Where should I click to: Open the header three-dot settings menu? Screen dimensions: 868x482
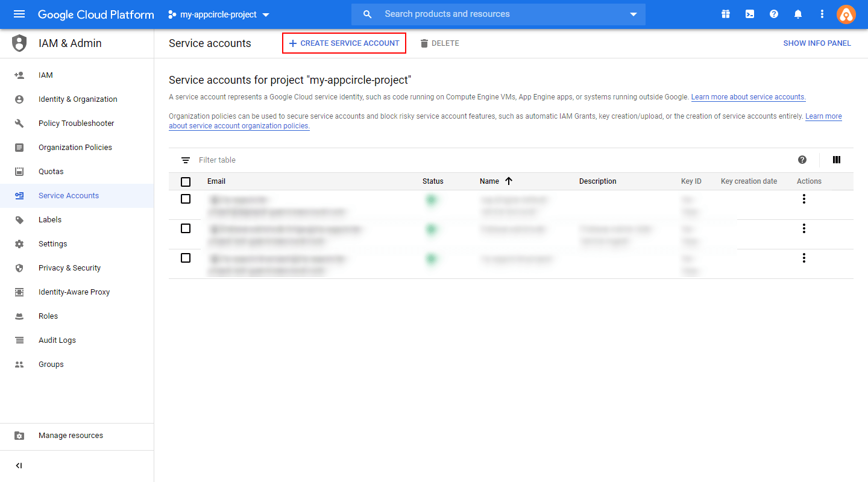tap(822, 14)
